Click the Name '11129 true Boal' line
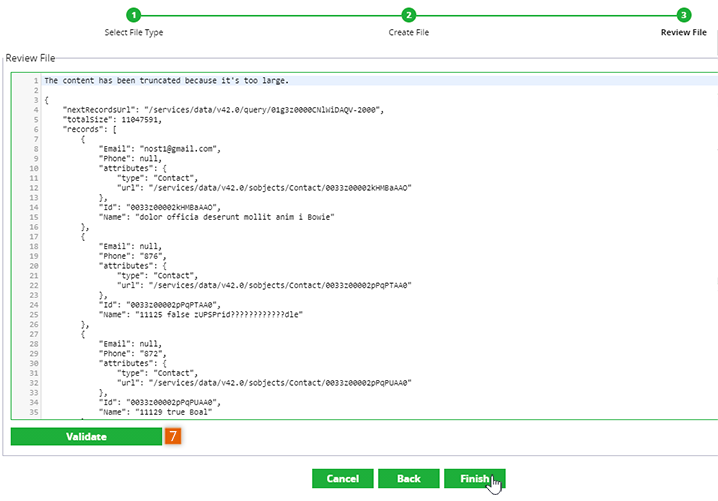718x501 pixels. click(156, 412)
